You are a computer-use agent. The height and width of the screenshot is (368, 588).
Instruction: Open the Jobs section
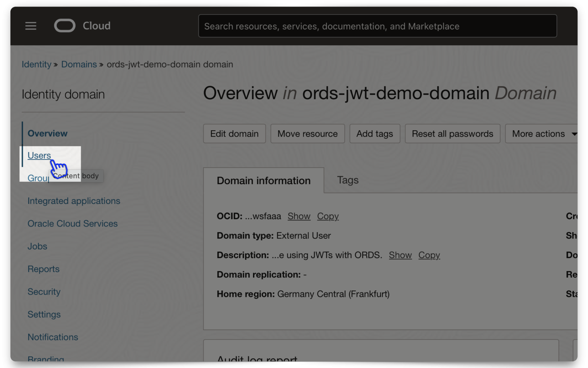37,246
